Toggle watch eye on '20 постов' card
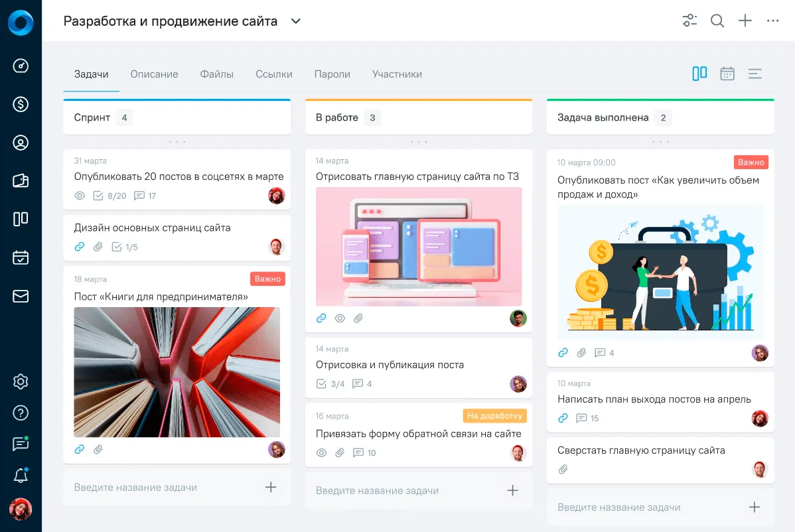 [80, 196]
